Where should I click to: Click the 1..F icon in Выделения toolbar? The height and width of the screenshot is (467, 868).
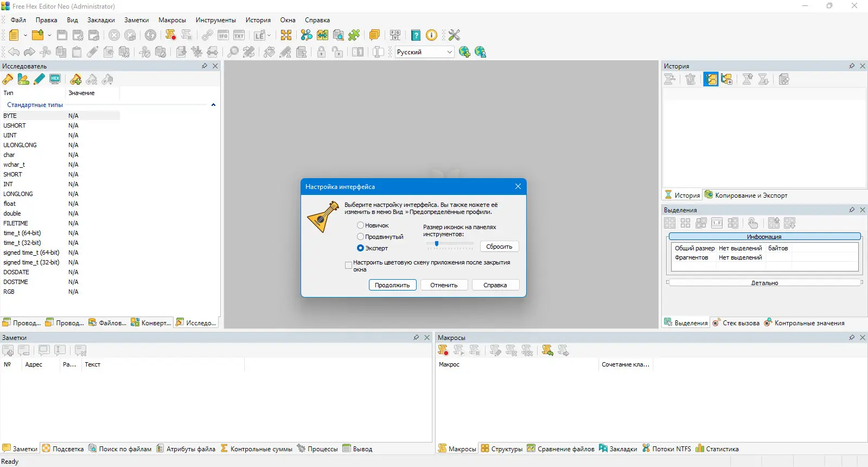click(717, 223)
